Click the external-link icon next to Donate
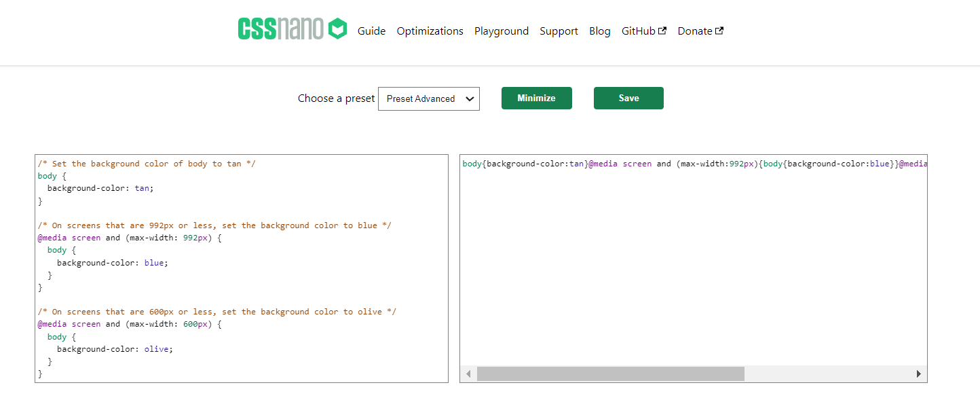The height and width of the screenshot is (400, 980). [719, 30]
